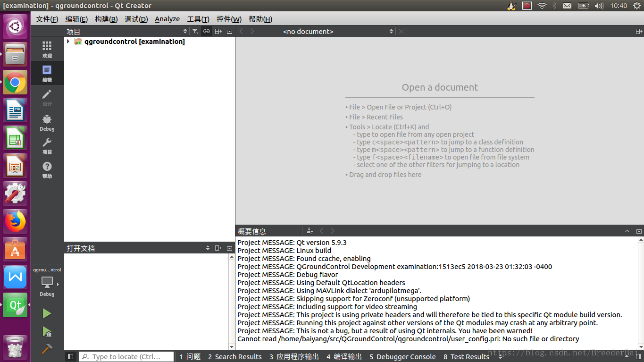Image resolution: width=644 pixels, height=362 pixels.
Task: Show the Application Output (应用程序输出) pane
Action: point(294,357)
